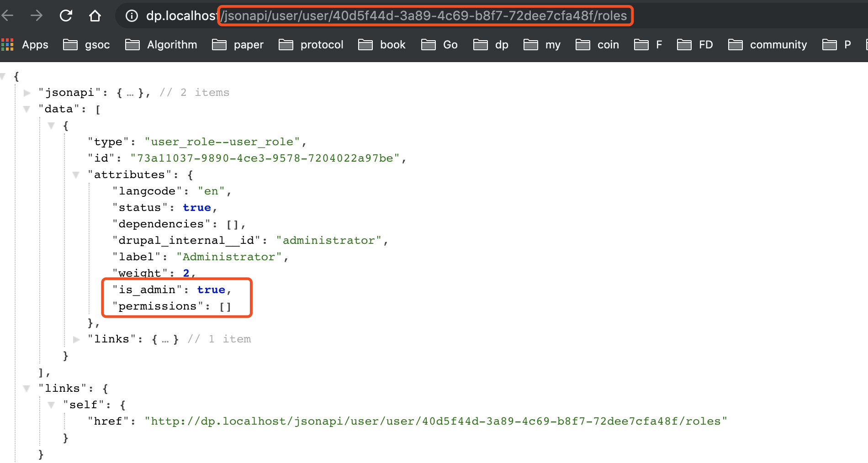Screen dimensions: 868x463
Task: Reload the page with the refresh icon
Action: pyautogui.click(x=66, y=16)
